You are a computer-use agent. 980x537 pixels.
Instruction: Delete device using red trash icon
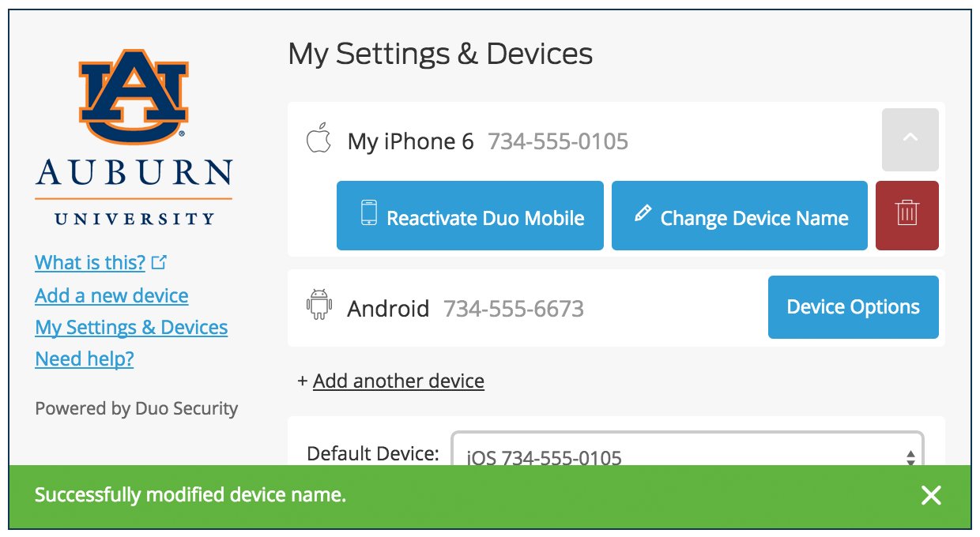[906, 216]
